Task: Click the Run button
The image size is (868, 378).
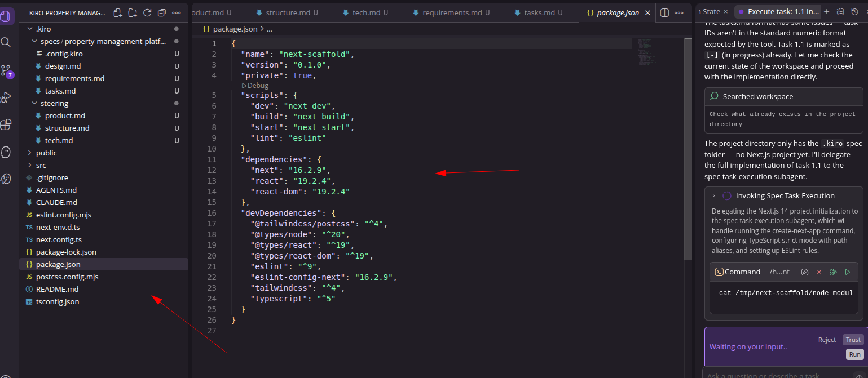Action: click(854, 354)
